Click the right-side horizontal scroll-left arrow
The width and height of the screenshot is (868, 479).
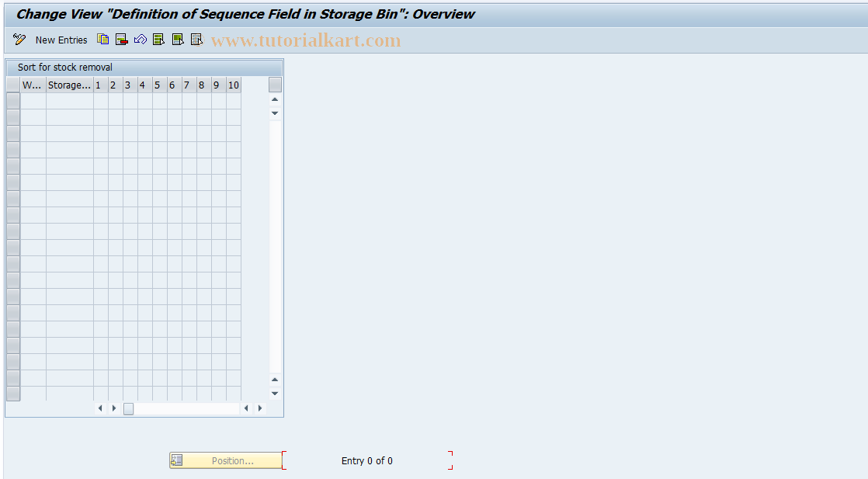click(x=246, y=408)
